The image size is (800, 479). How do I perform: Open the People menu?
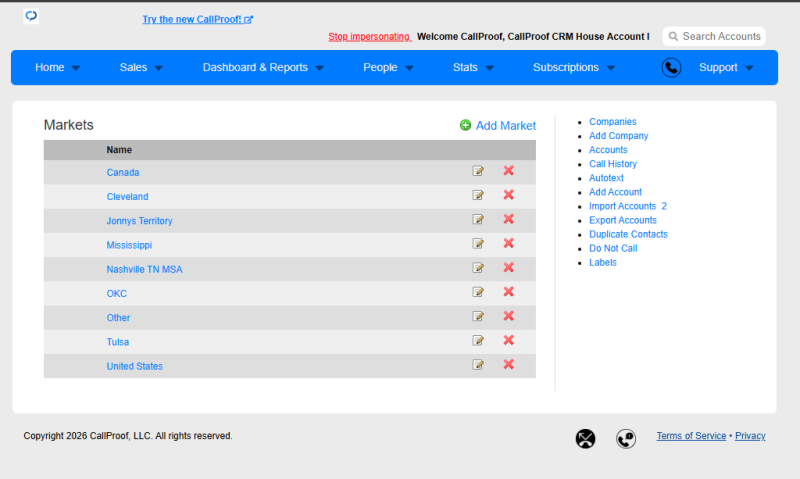coord(380,67)
